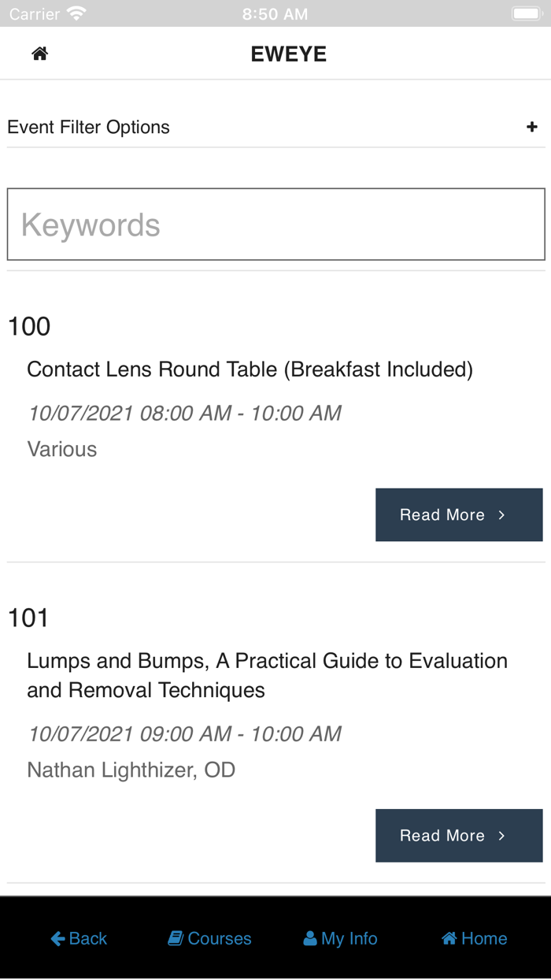Tap the back arrow icon in the bottom bar
The height and width of the screenshot is (980, 551).
point(57,938)
